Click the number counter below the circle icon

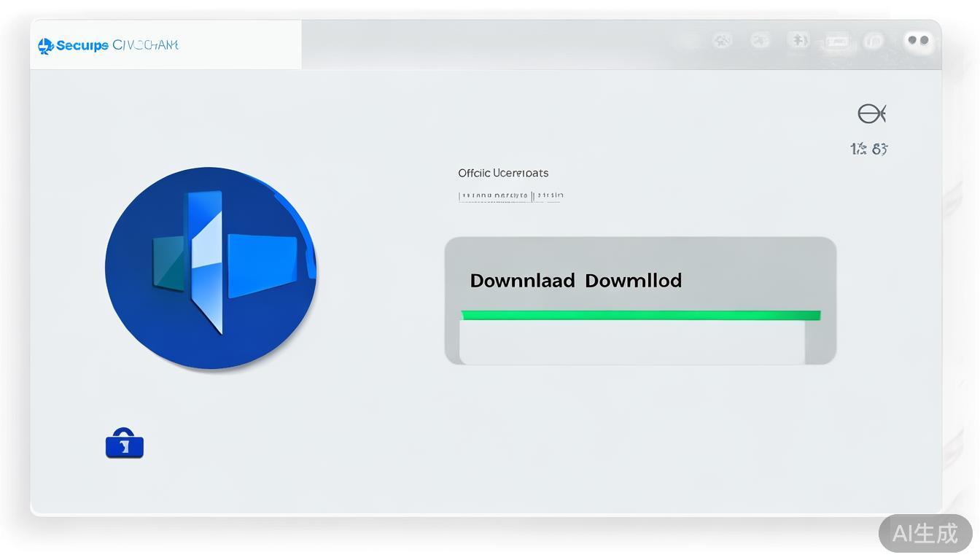point(868,149)
